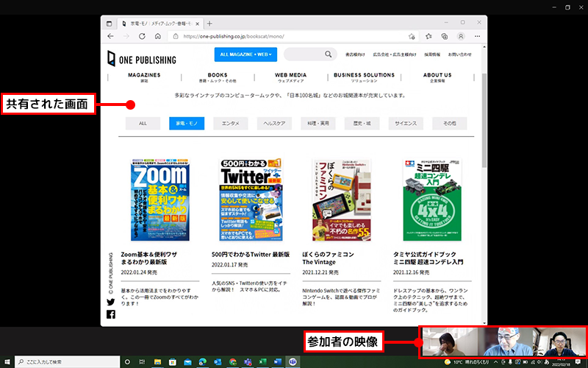Open the お問い合わせ link
Screen dimensions: 588x368
460,54
